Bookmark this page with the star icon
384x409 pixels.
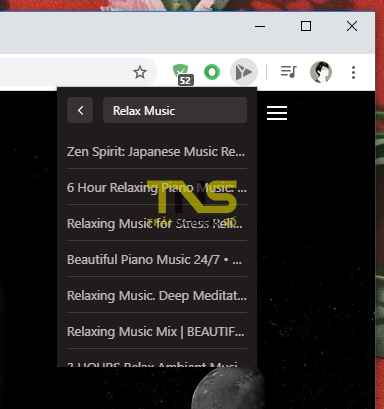(x=140, y=72)
